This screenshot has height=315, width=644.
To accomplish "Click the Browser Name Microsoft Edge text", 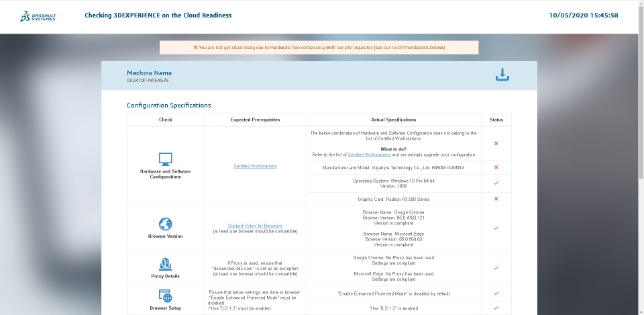I will (394, 234).
